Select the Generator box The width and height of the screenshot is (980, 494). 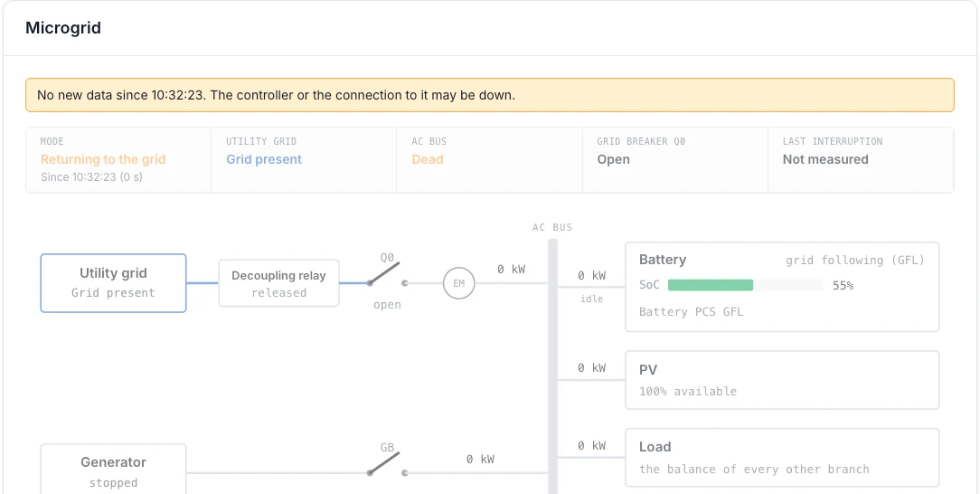113,469
